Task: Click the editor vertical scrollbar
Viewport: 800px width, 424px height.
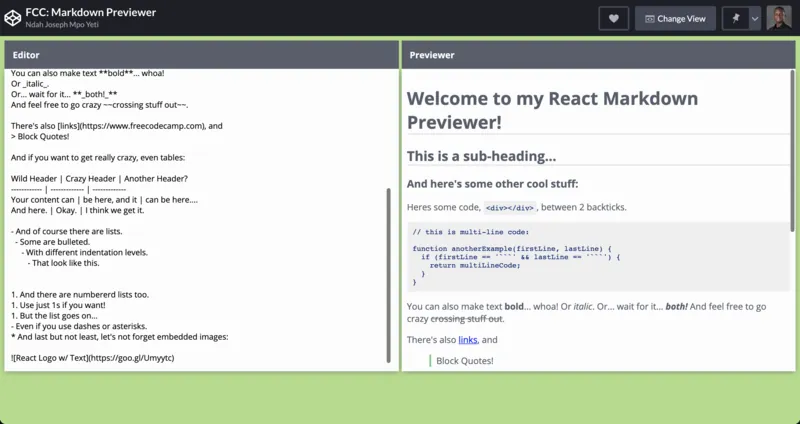Action: (389, 275)
